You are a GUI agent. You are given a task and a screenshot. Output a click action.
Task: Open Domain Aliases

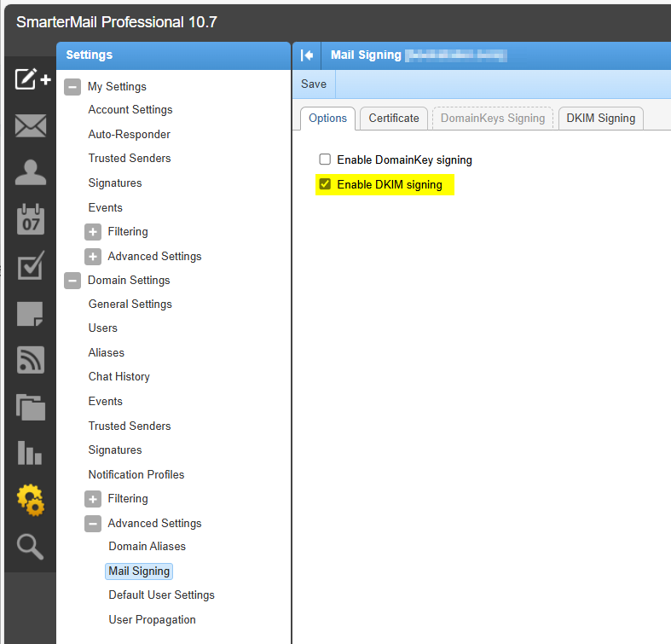click(x=148, y=547)
